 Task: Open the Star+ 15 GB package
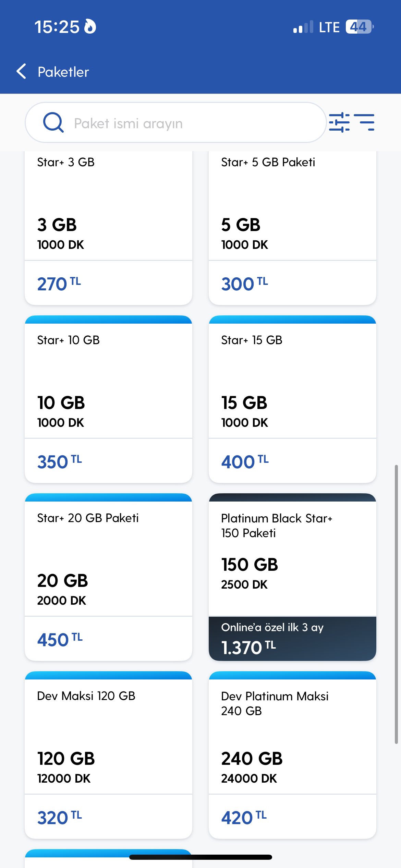tap(292, 399)
